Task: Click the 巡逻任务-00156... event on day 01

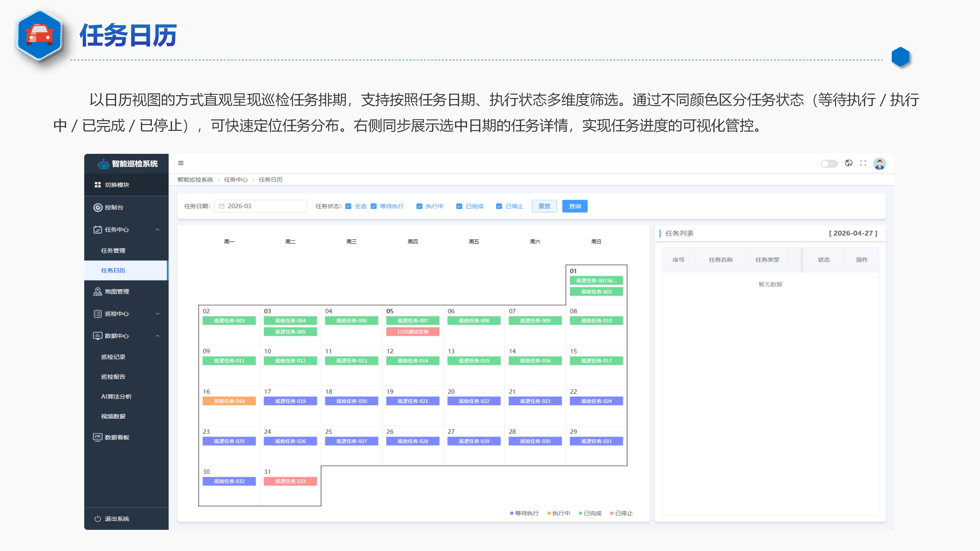Action: 596,281
